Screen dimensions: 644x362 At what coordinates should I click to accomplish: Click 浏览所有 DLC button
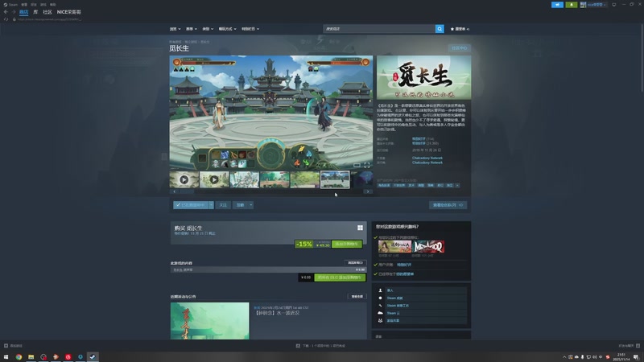click(x=355, y=263)
